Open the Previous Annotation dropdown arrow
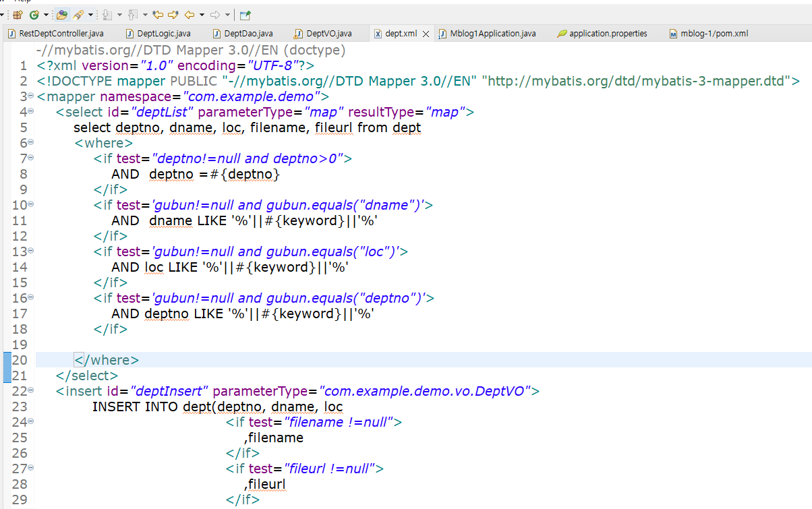This screenshot has width=812, height=509. tap(145, 15)
